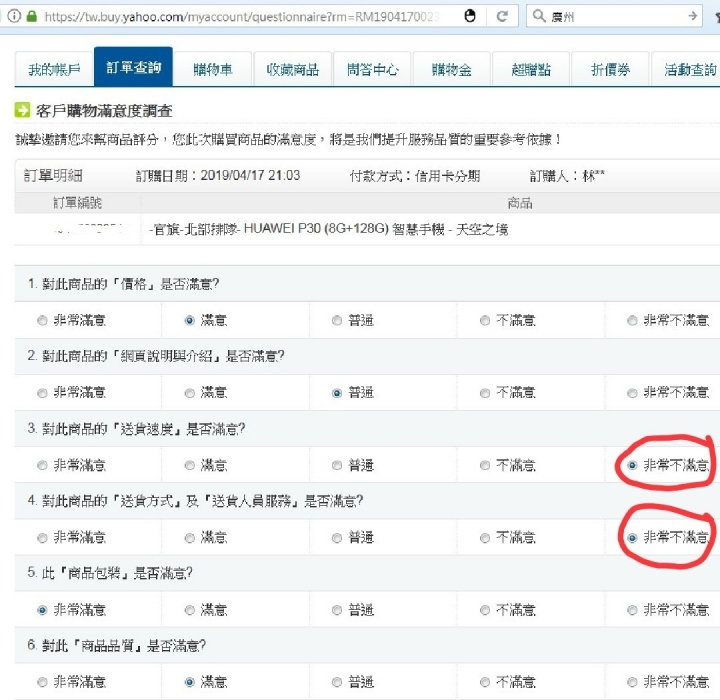Select 非常滿意 for question 4 delivery service
Image resolution: width=720 pixels, height=700 pixels.
coord(42,537)
